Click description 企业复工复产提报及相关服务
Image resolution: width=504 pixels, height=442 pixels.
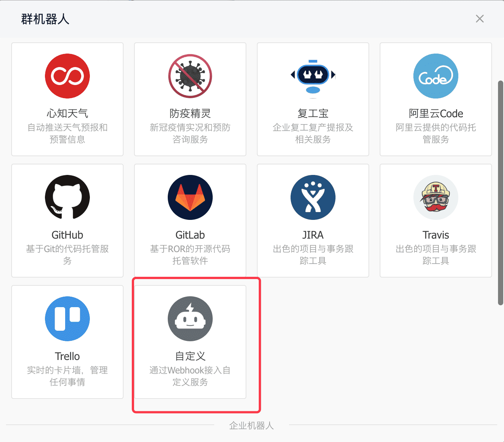[x=313, y=133]
